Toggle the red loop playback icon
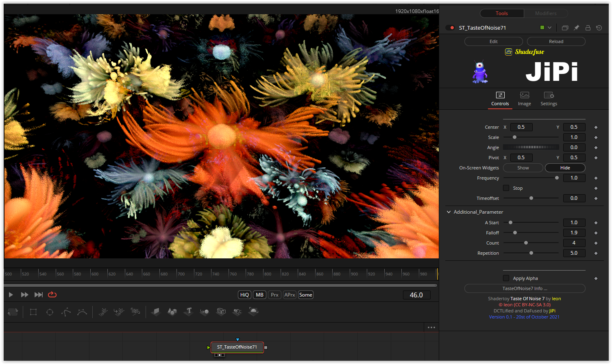 [x=52, y=295]
